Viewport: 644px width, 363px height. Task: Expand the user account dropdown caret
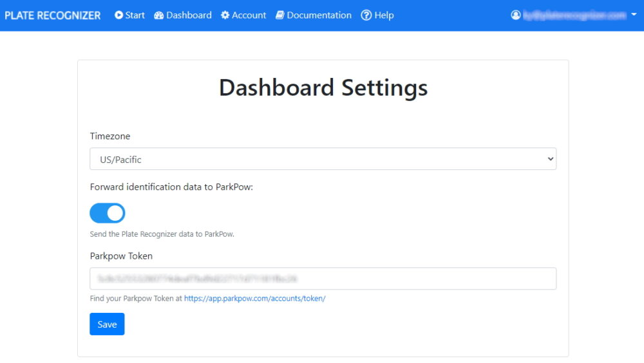click(x=634, y=14)
